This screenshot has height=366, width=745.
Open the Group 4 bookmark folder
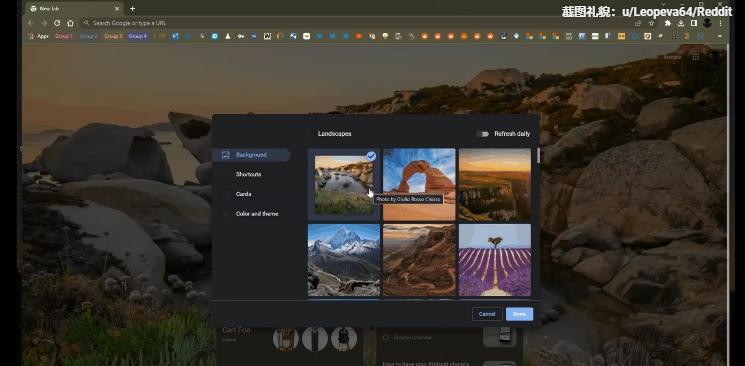[138, 36]
